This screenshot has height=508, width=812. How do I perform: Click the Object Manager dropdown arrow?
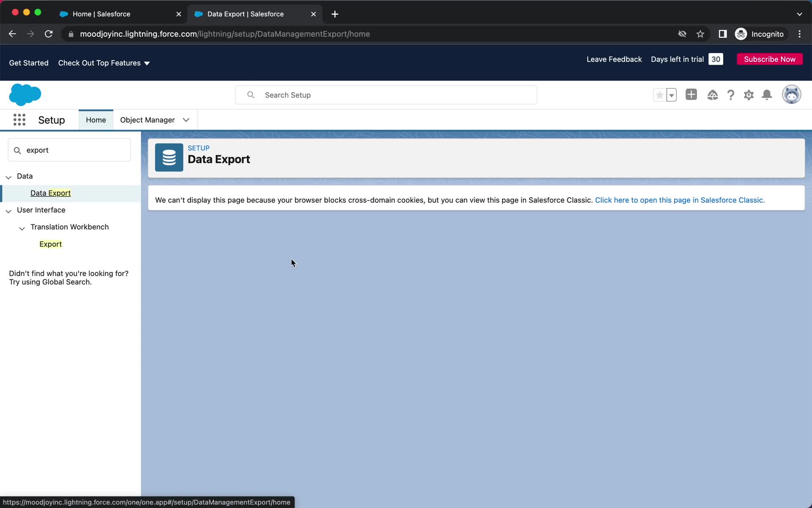click(x=187, y=120)
